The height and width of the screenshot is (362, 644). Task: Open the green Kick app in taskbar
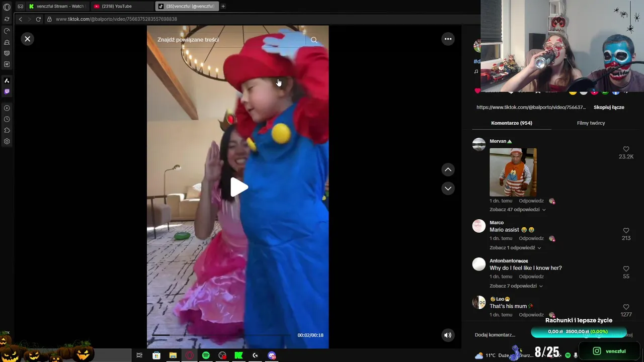238,355
